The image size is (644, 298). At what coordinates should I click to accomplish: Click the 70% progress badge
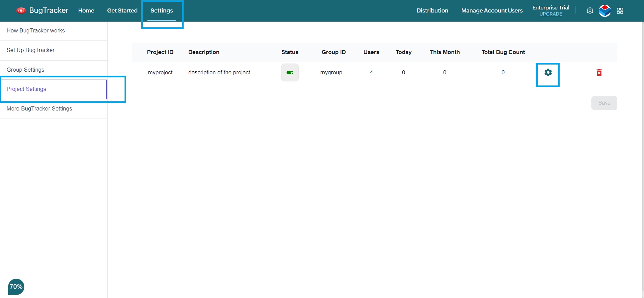click(x=16, y=287)
